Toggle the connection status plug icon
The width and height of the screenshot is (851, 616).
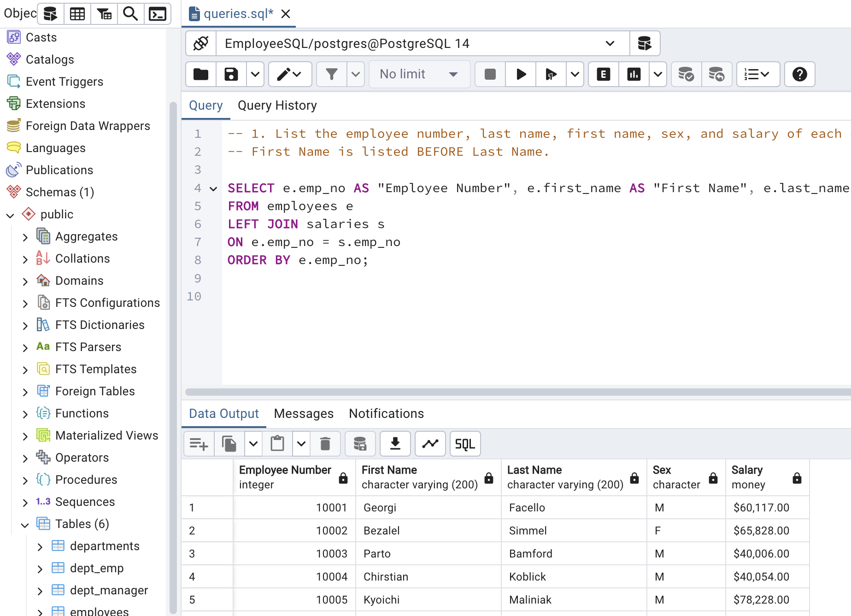click(x=201, y=43)
